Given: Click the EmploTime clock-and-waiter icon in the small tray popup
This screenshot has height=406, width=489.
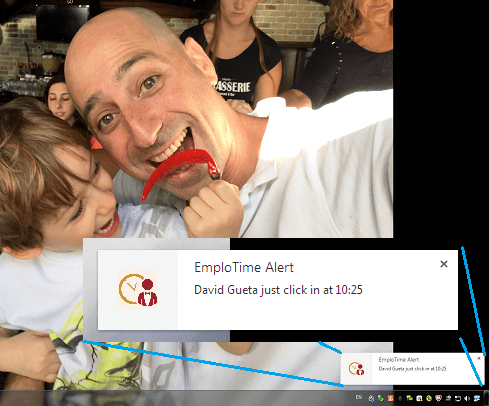Looking at the screenshot, I should (356, 368).
